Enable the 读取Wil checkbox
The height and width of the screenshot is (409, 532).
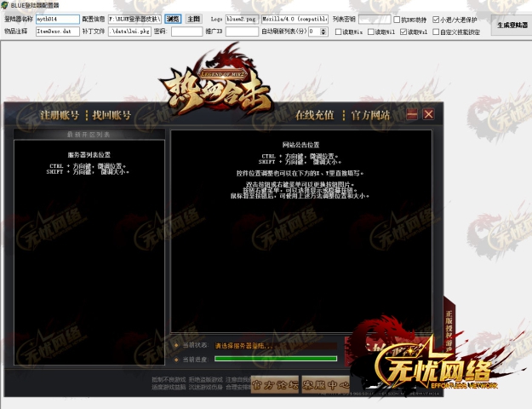click(x=371, y=32)
